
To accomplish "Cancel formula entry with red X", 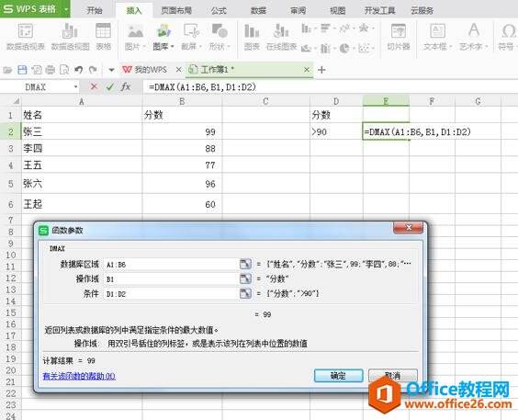I will point(94,86).
